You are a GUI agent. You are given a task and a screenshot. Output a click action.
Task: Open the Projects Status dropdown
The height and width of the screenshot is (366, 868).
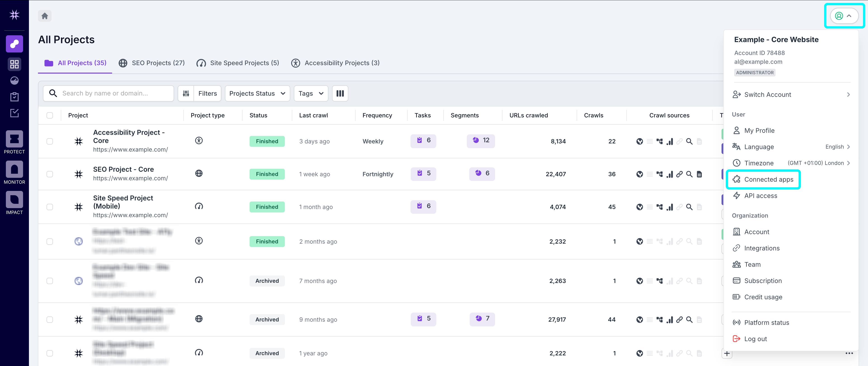click(257, 93)
